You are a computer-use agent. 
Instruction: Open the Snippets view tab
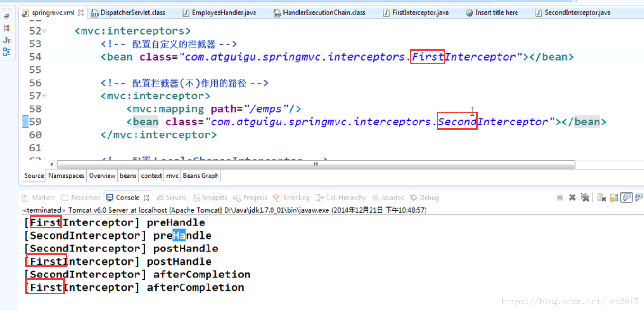click(x=209, y=198)
